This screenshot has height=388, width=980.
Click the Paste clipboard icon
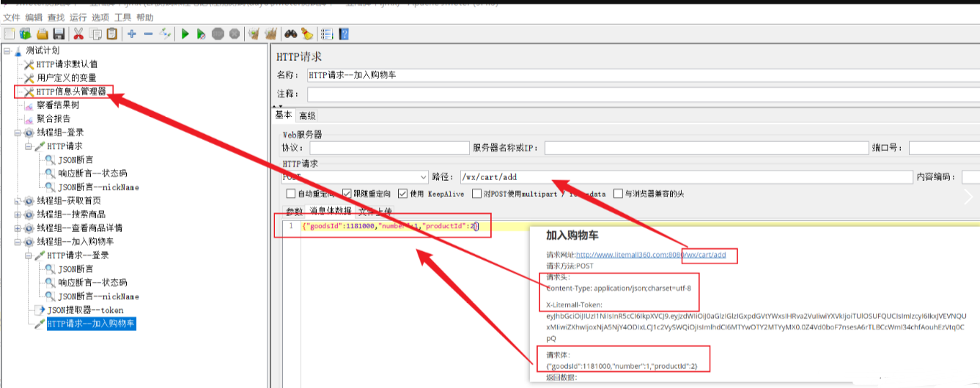111,34
